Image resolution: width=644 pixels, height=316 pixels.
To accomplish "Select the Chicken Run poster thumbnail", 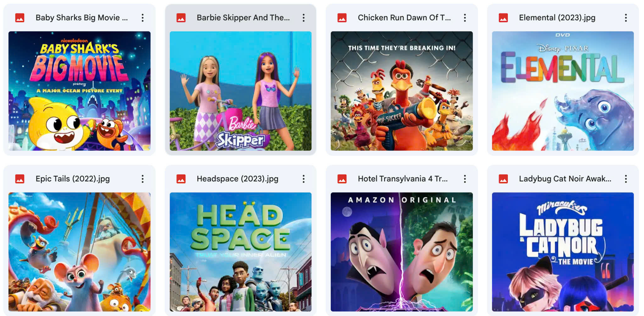I will (x=402, y=91).
